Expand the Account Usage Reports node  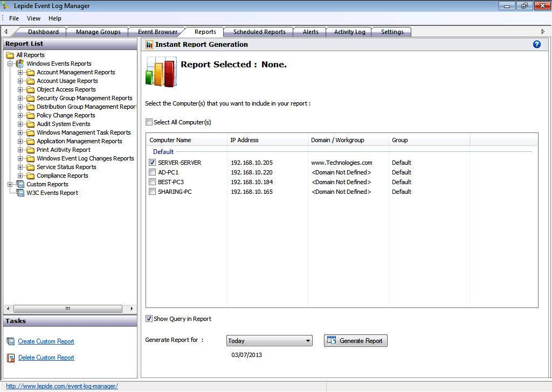pyautogui.click(x=20, y=81)
